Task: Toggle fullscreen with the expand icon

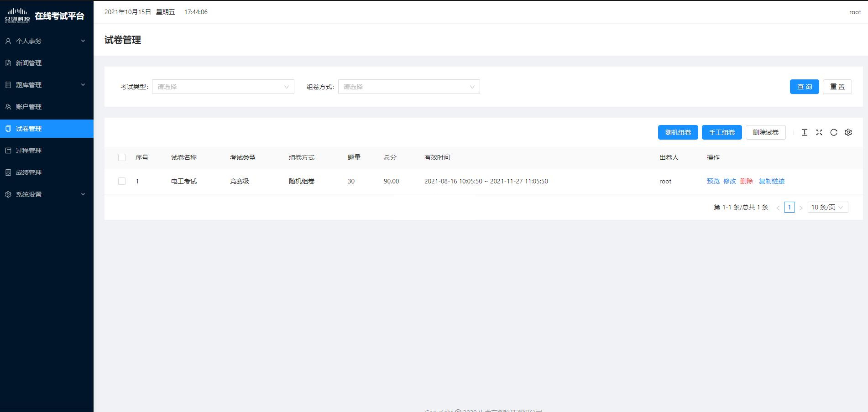Action: click(819, 132)
